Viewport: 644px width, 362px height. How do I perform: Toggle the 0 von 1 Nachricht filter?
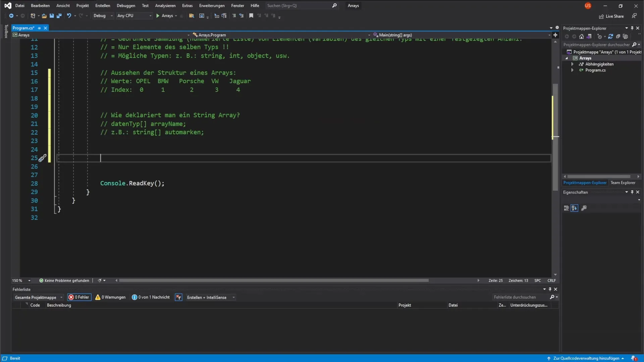(x=151, y=297)
